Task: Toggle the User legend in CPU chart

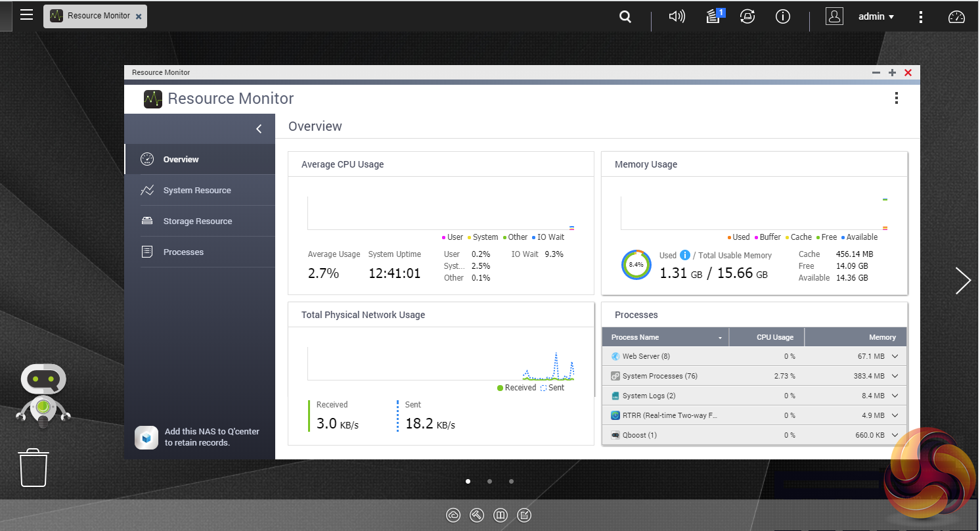Action: point(452,237)
